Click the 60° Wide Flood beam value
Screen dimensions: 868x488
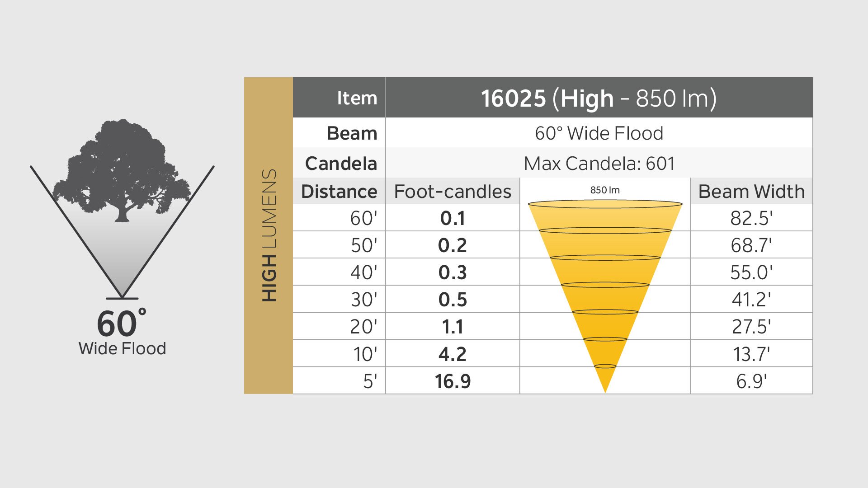coord(599,133)
